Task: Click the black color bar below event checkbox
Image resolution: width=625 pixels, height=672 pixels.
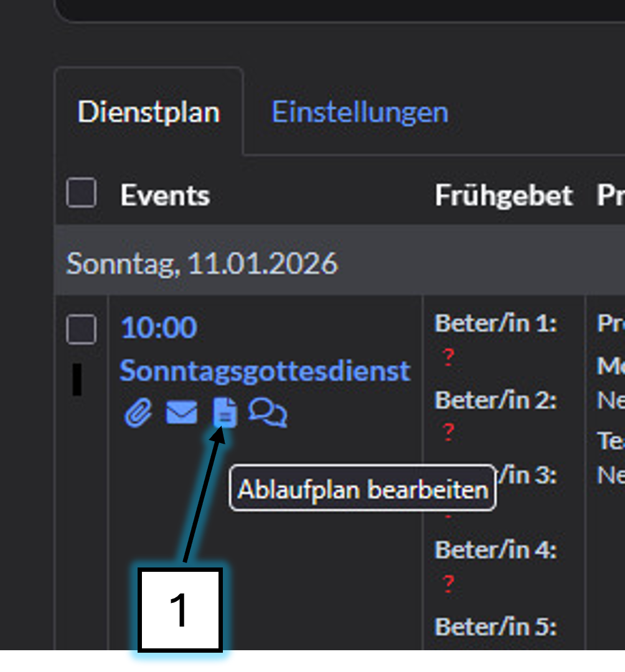Action: [x=77, y=380]
